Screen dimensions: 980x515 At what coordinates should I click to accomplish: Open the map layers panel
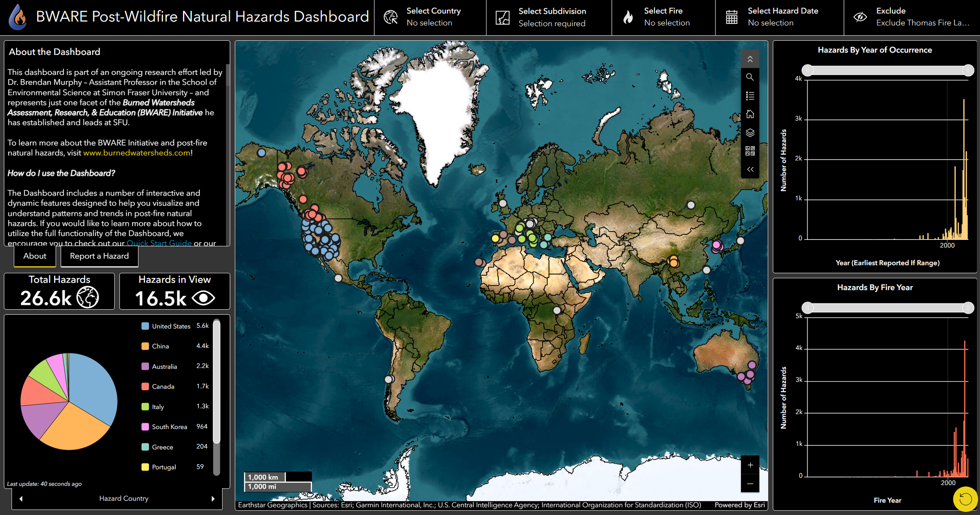pyautogui.click(x=750, y=132)
